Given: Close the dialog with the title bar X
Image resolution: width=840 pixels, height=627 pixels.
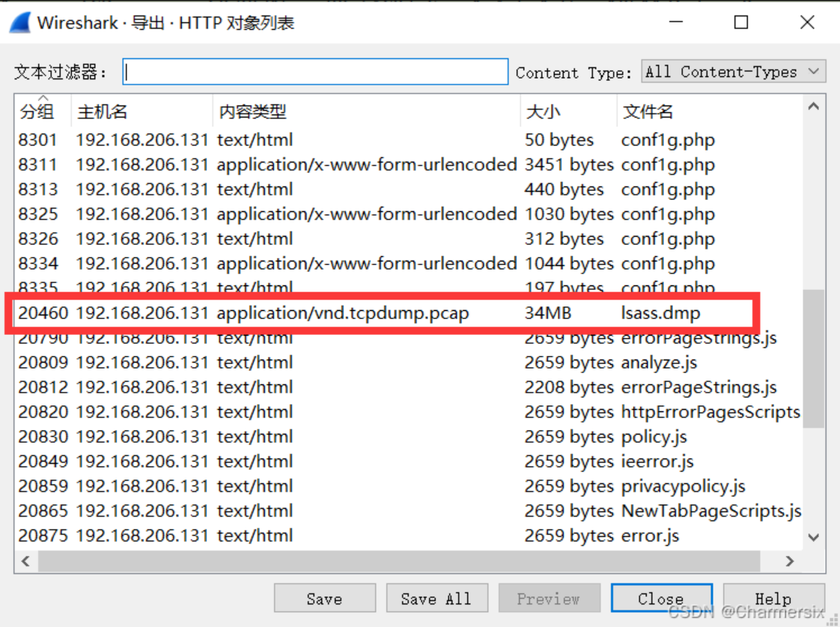Looking at the screenshot, I should coord(807,22).
